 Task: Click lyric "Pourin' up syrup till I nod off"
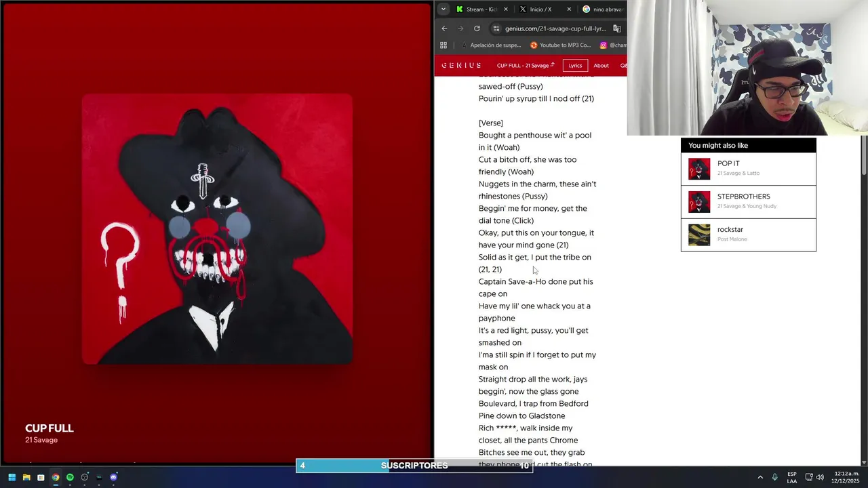coord(536,98)
